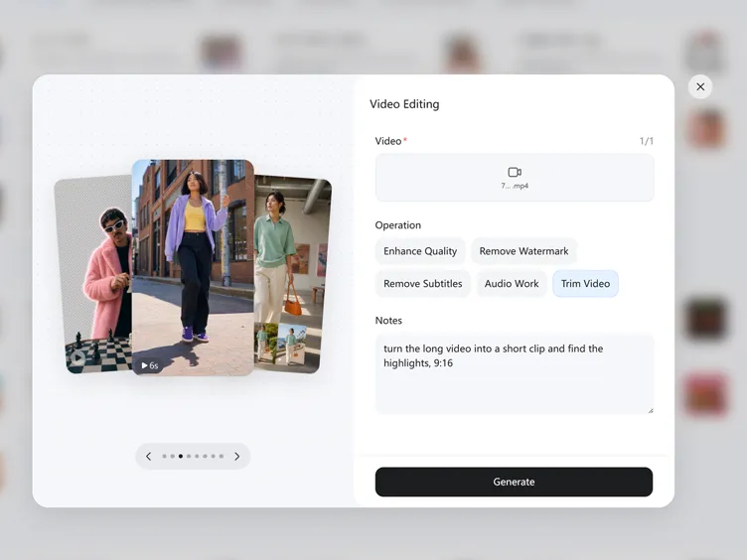The height and width of the screenshot is (560, 747).
Task: Select the Enhance Quality operation
Action: tap(420, 251)
